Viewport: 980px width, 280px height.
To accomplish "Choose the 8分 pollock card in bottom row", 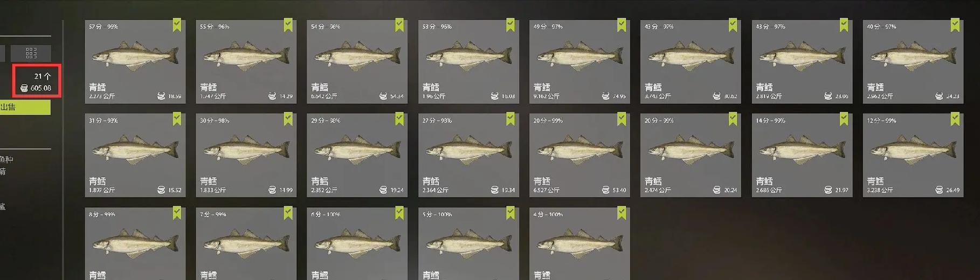I will [x=135, y=243].
